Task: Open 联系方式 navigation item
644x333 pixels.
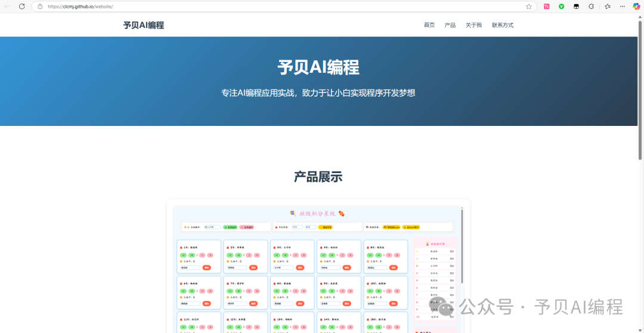Action: 503,25
